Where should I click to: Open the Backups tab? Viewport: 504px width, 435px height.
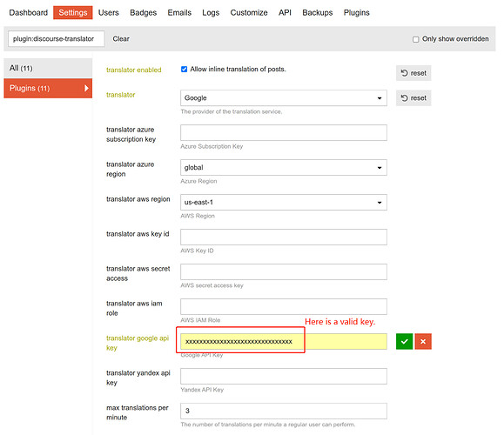pyautogui.click(x=318, y=12)
